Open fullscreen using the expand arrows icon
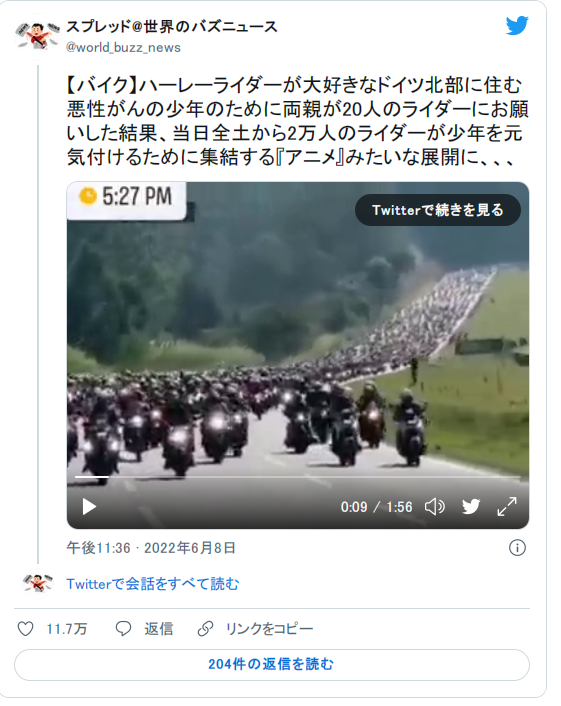Screen dimensions: 561x706 [507, 507]
